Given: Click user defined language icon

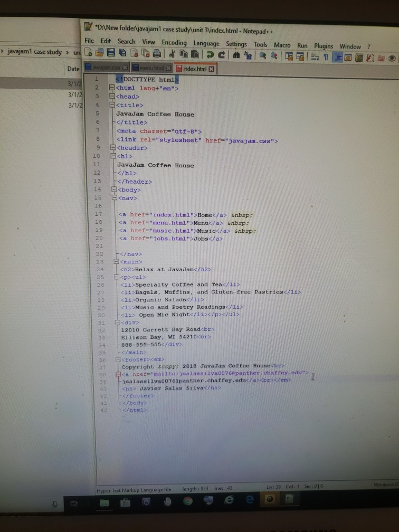Looking at the screenshot, I should pyautogui.click(x=348, y=58).
